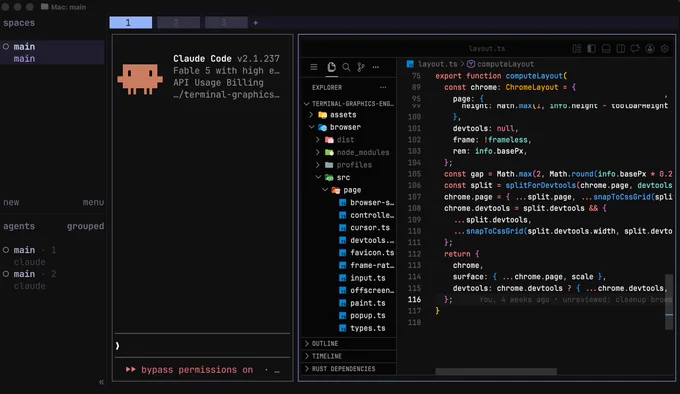Show more activity views ellipsis beside Source Control
Screen dimensions: 680x394
(x=376, y=67)
